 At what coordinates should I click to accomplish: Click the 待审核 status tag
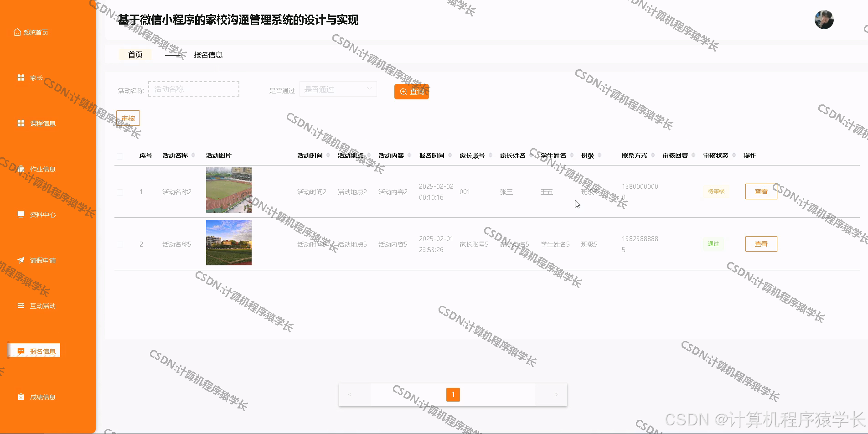[716, 191]
